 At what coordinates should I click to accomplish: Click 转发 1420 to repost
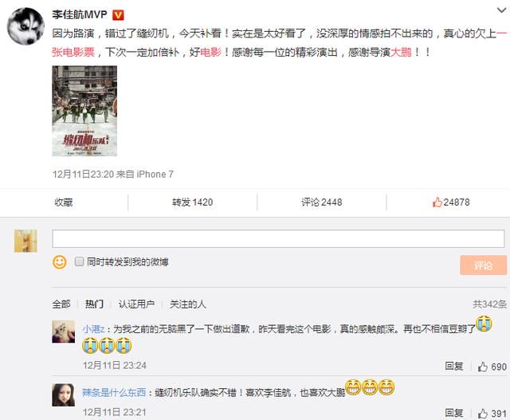(193, 202)
